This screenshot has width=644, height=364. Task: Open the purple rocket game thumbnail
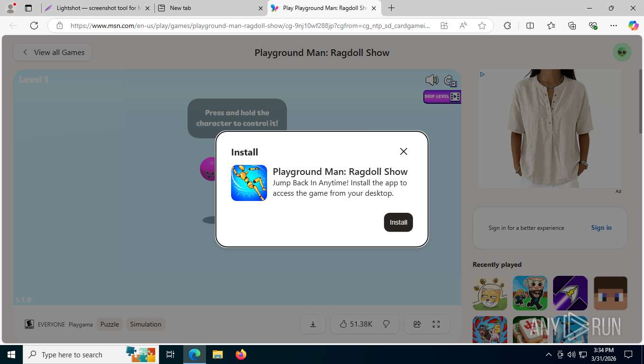pos(570,293)
